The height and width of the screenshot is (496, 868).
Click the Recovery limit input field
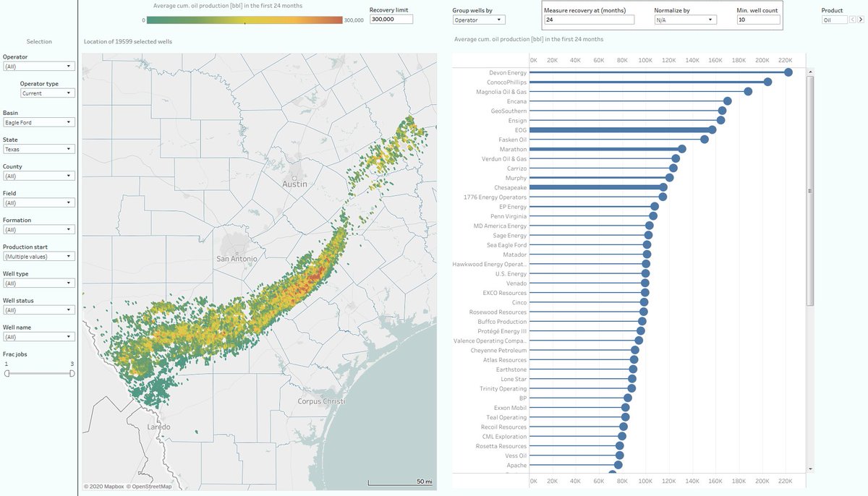[391, 20]
